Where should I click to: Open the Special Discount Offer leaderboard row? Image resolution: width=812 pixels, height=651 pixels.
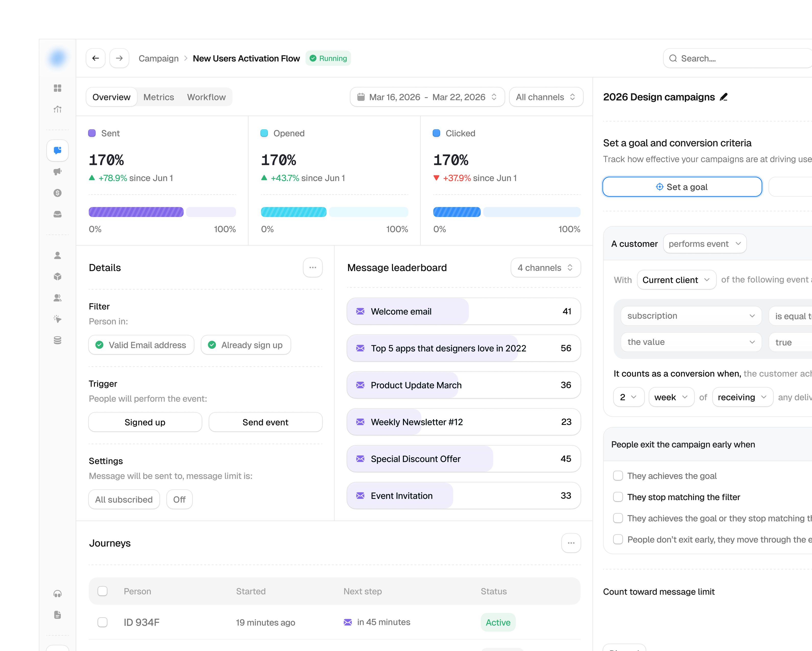[464, 459]
